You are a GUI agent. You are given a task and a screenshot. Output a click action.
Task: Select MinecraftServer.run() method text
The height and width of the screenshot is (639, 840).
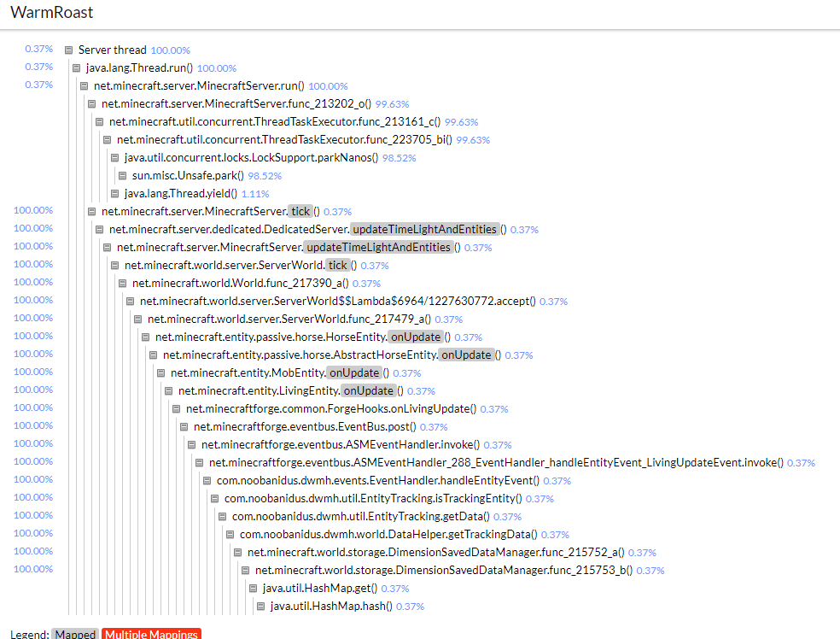199,85
